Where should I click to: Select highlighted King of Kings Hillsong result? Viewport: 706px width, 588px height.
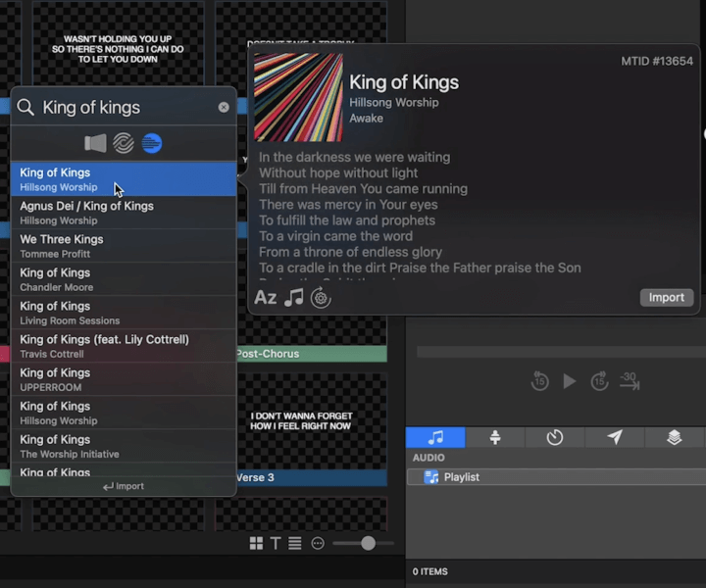(124, 179)
